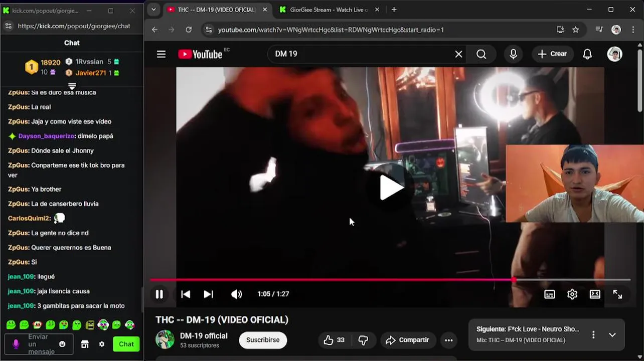The image size is (644, 361).
Task: Skip to previous video in playlist
Action: click(186, 294)
